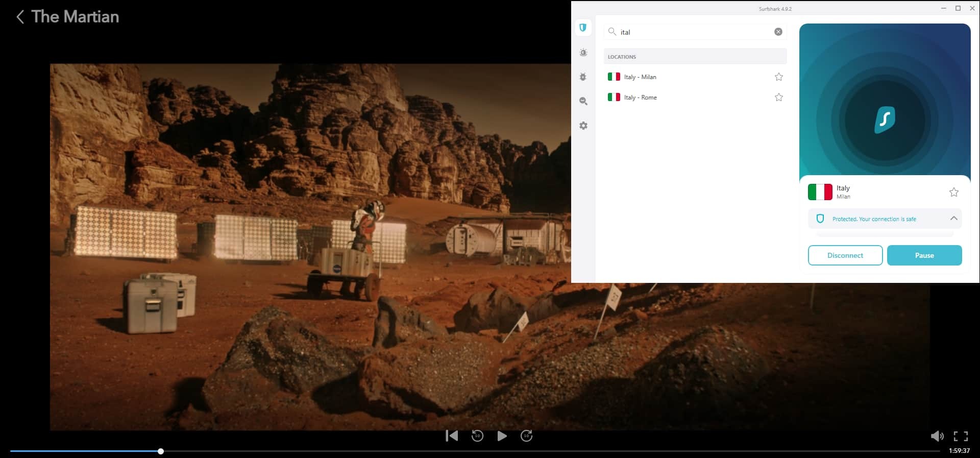Restart video with skip-to-start icon
This screenshot has height=458, width=980.
tap(452, 436)
